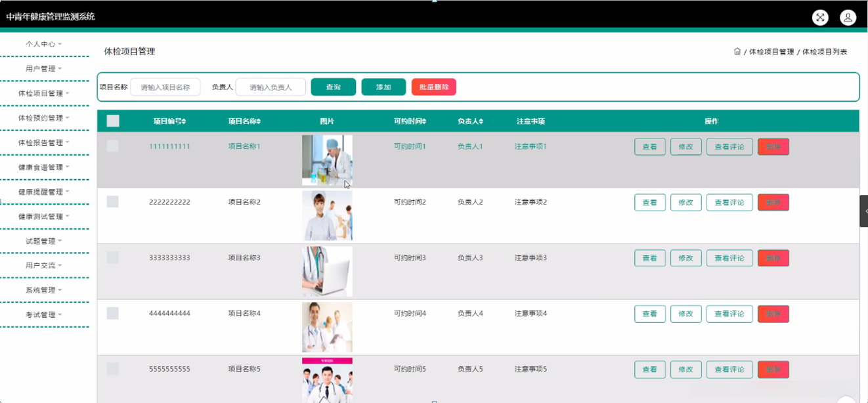Screen dimensions: 868x403
Task: Open the laptop doctor thumbnail in row 项目名称3
Action: coord(327,272)
